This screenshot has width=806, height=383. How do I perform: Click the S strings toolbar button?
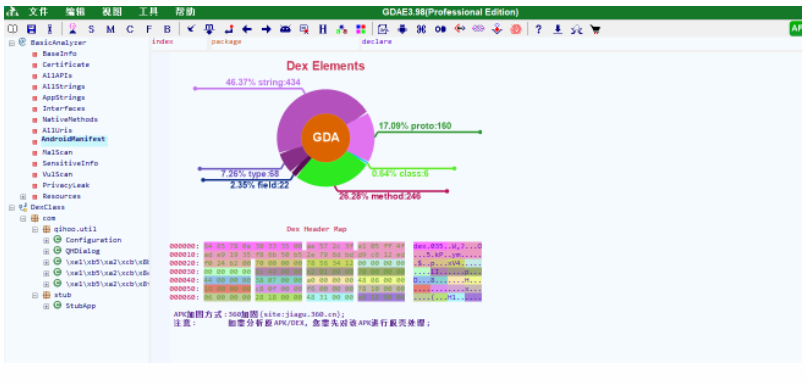91,29
